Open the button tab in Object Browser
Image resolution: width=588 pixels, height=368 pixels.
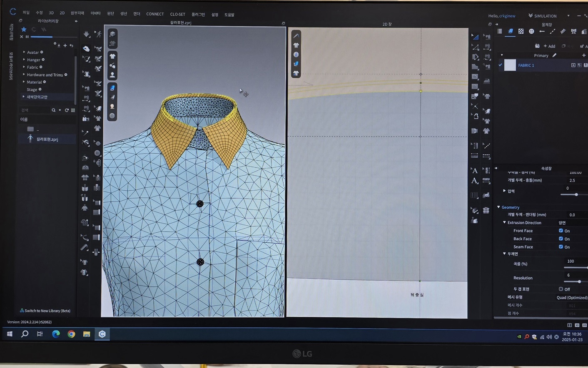click(531, 32)
